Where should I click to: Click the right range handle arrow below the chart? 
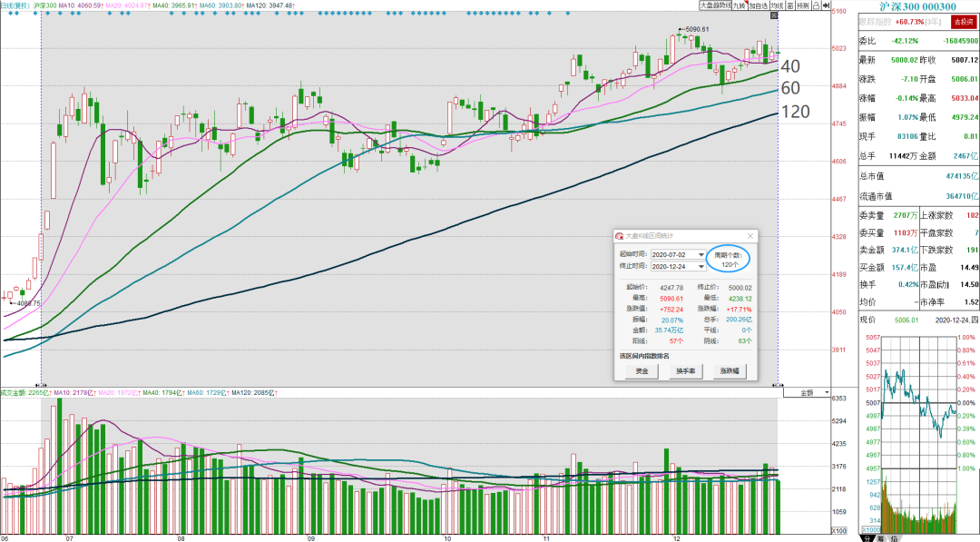(x=778, y=385)
